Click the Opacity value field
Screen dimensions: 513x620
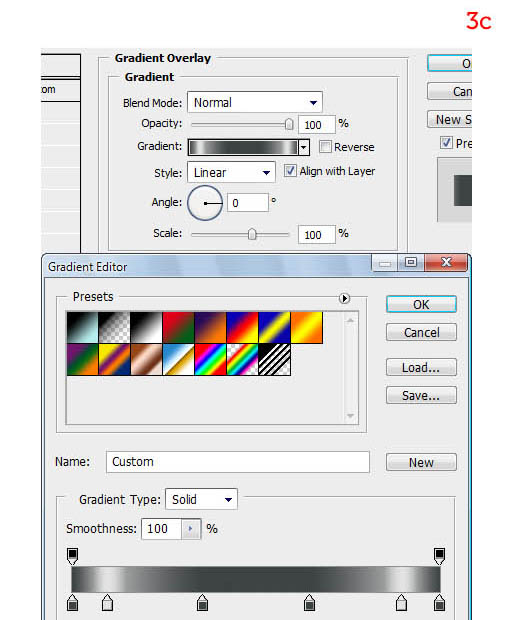click(x=316, y=125)
